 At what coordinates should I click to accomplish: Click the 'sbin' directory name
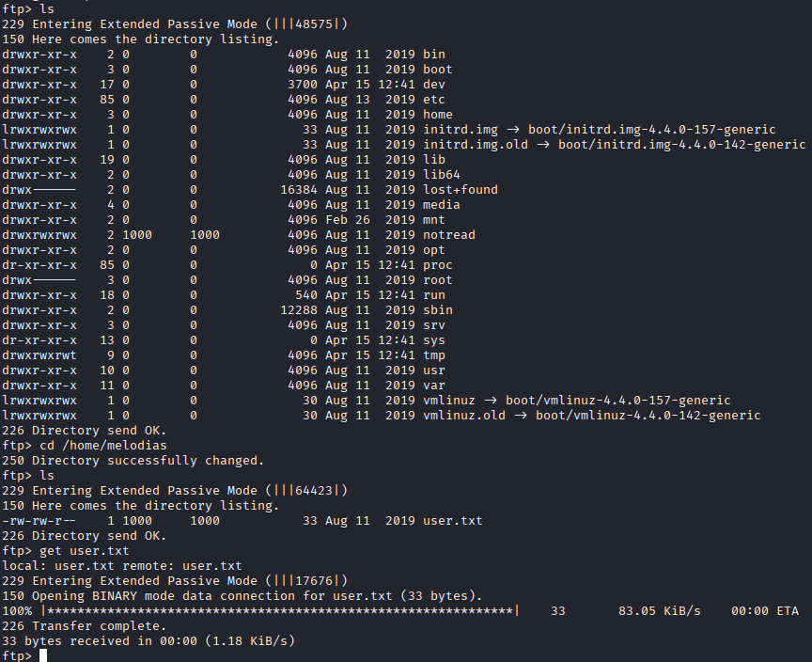(x=438, y=310)
